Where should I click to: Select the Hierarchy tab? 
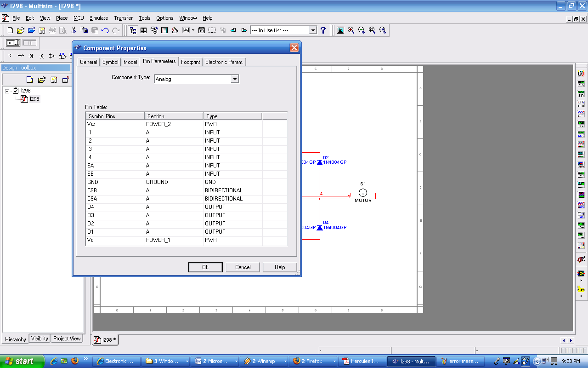pyautogui.click(x=15, y=339)
